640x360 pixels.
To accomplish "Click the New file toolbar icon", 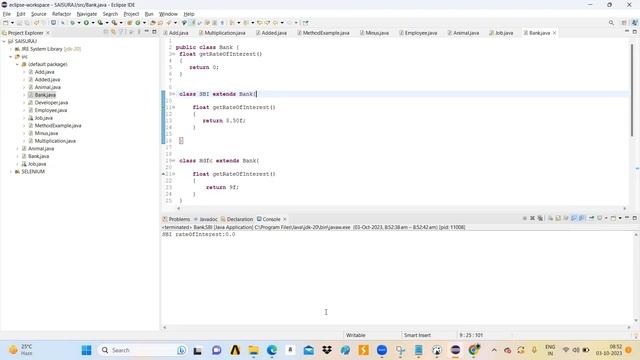I will point(6,23).
